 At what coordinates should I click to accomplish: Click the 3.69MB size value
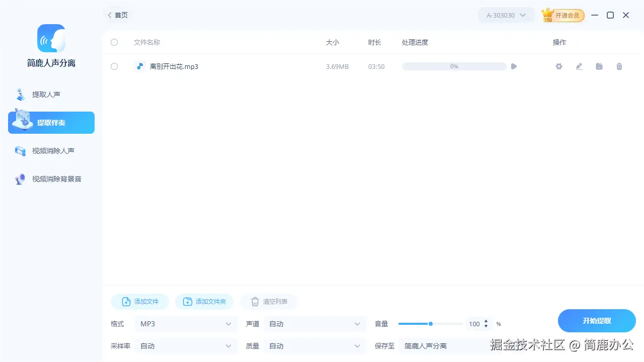point(337,66)
